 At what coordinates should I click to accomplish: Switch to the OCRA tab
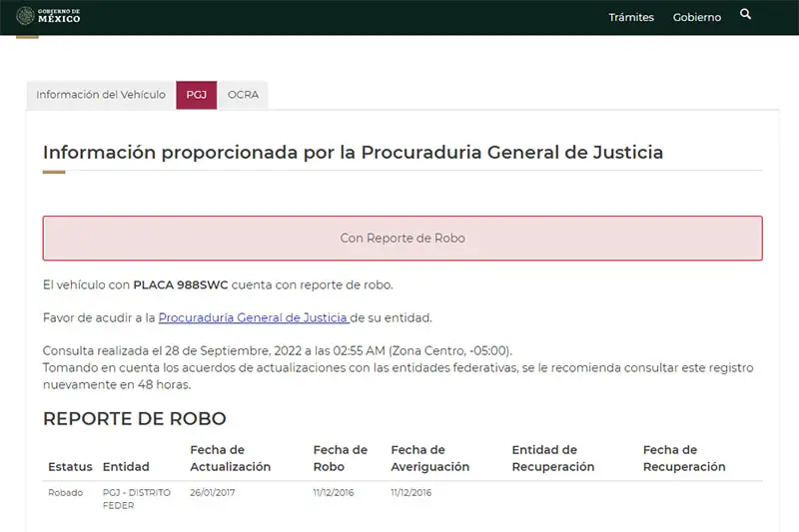[243, 95]
